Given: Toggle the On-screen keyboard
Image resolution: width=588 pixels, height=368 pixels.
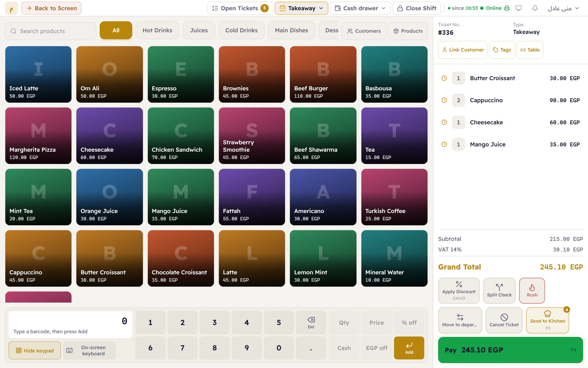Looking at the screenshot, I should pyautogui.click(x=89, y=350).
